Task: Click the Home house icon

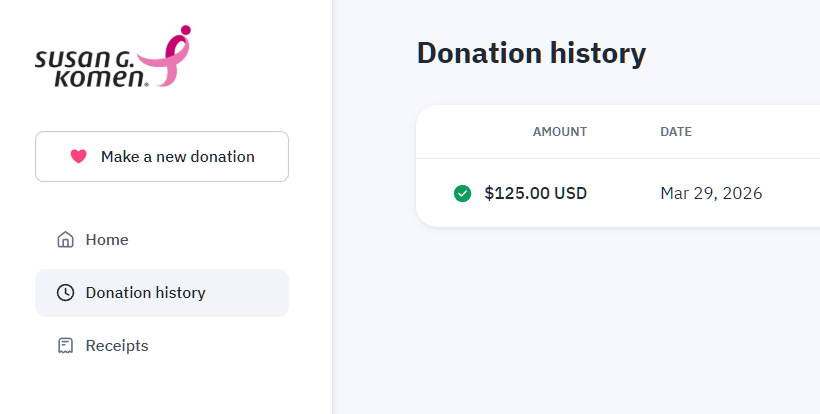Action: (x=65, y=240)
